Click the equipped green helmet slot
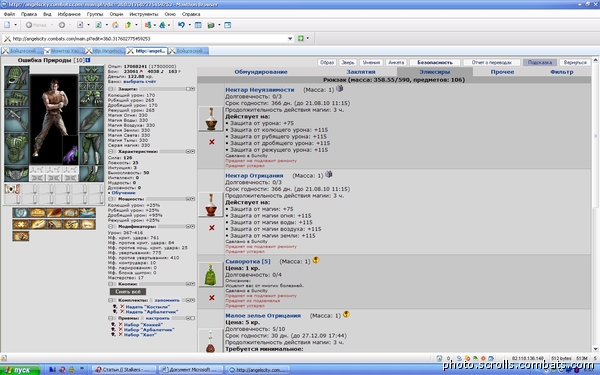 (x=16, y=78)
